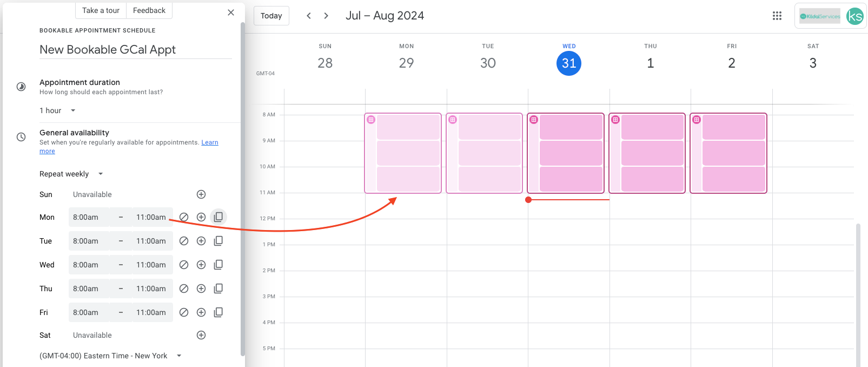Add availability period for Saturday
Viewport: 868px width, 367px height.
click(201, 335)
